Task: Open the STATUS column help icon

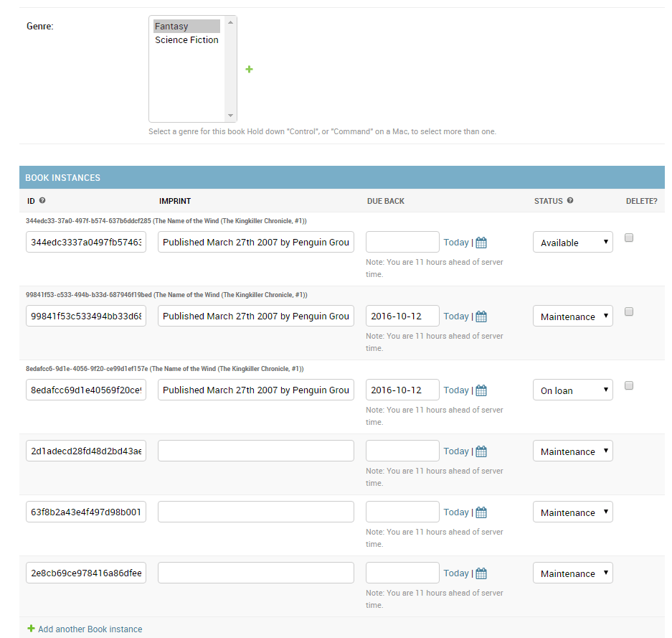Action: [x=569, y=201]
